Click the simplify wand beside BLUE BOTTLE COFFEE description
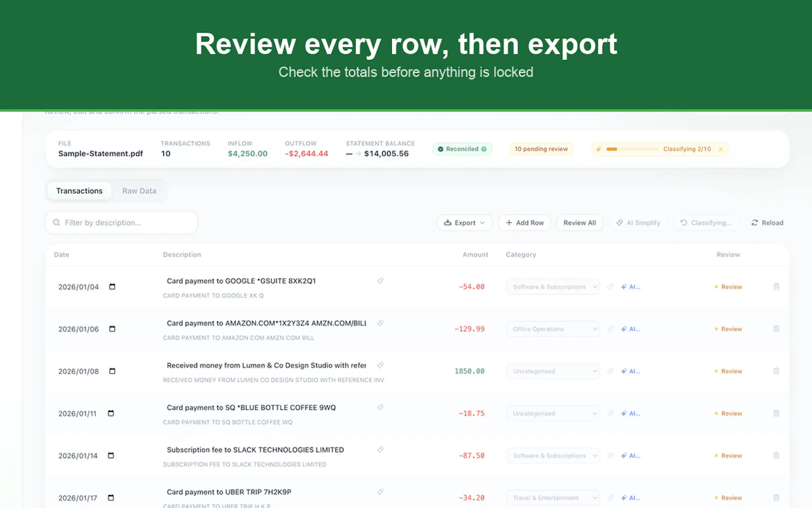The image size is (812, 508). click(380, 407)
